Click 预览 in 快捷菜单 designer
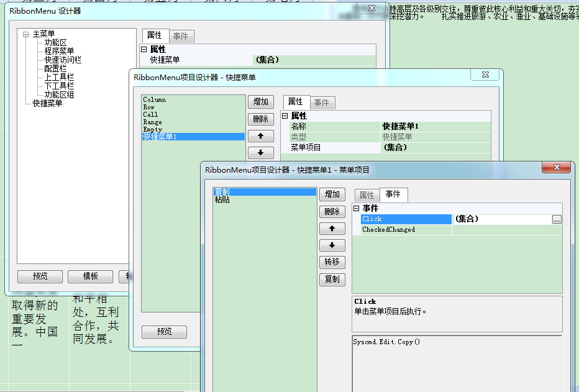The width and height of the screenshot is (579, 392). click(x=165, y=332)
